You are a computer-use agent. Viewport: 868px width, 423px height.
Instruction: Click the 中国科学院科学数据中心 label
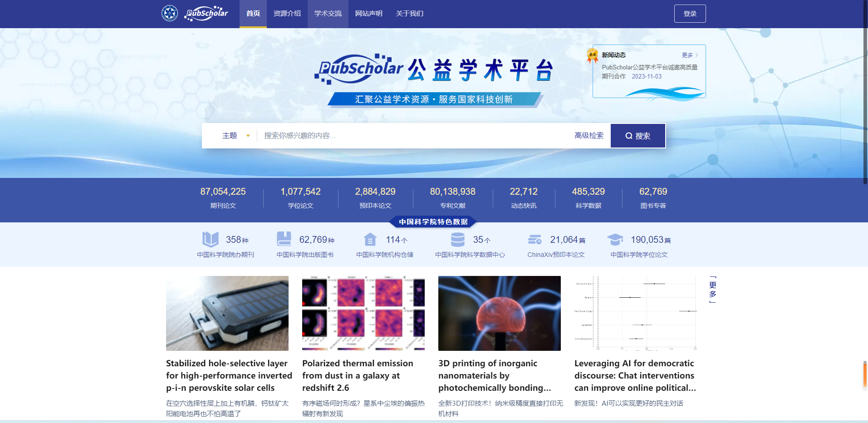pyautogui.click(x=470, y=255)
